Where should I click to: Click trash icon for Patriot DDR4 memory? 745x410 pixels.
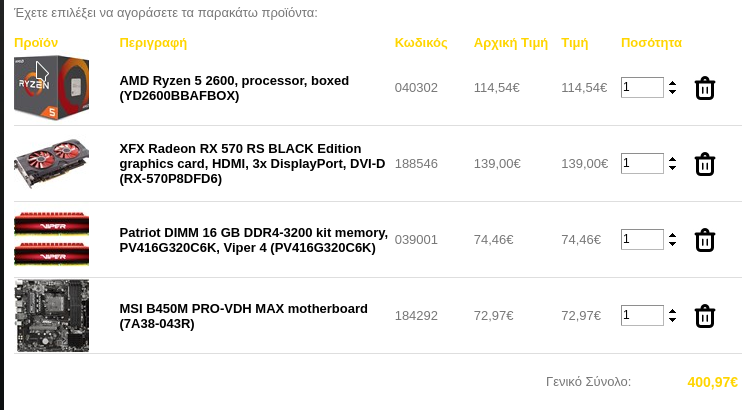tap(705, 240)
